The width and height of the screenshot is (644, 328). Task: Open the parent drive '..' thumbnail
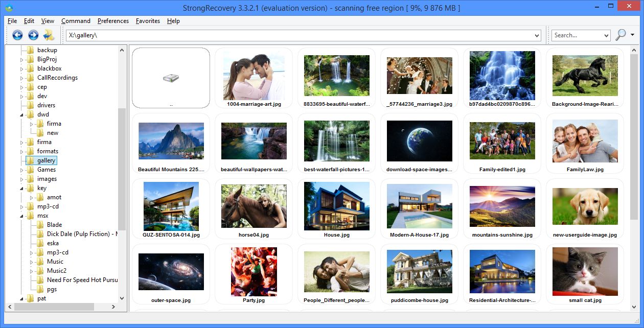(171, 78)
